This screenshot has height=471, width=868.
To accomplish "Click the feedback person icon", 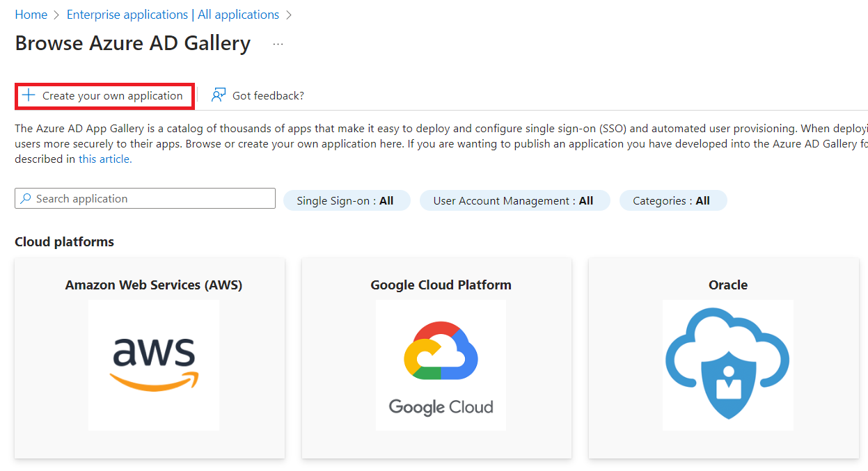I will point(218,94).
